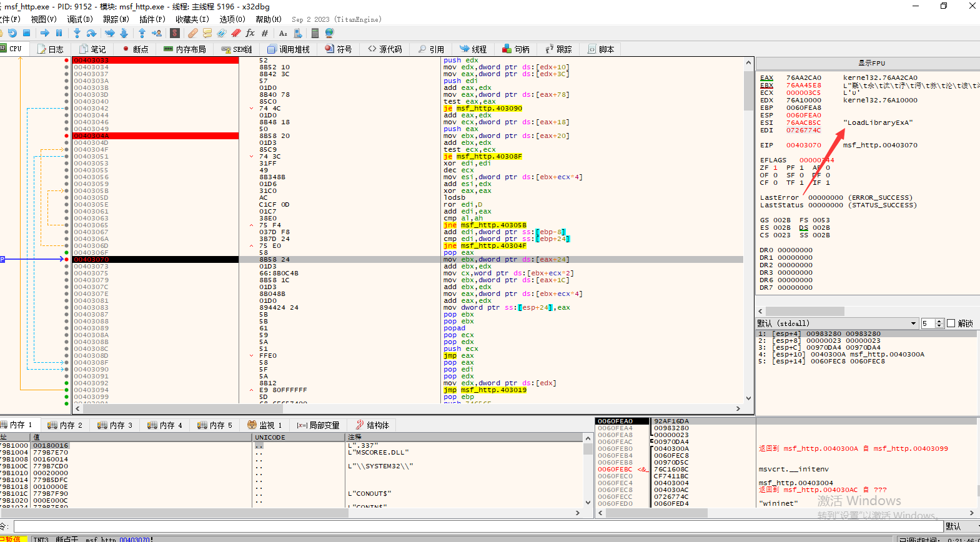980x542 pixels.
Task: Click the pause execution icon
Action: click(x=59, y=33)
